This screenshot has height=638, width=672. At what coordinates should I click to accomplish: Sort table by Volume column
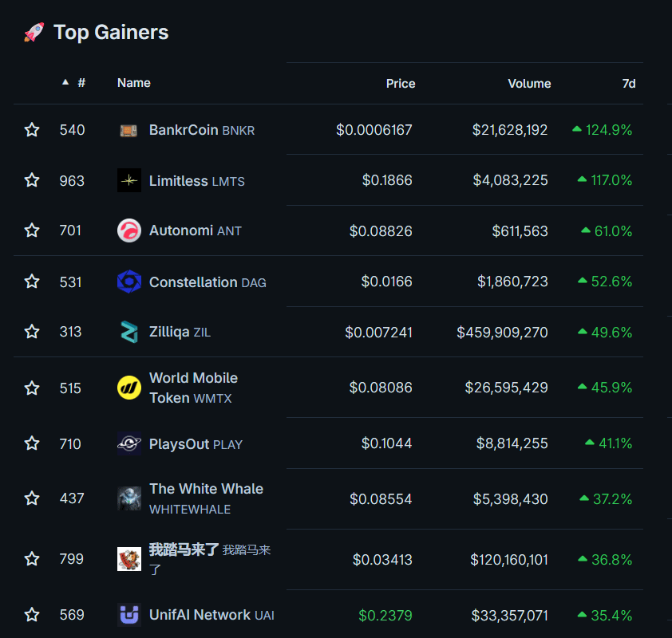pos(529,84)
